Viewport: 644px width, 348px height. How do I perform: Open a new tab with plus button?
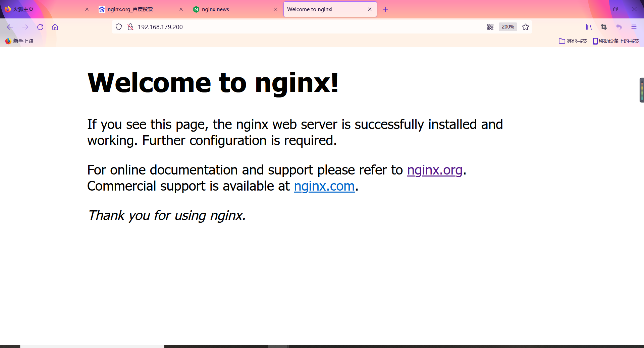point(386,9)
